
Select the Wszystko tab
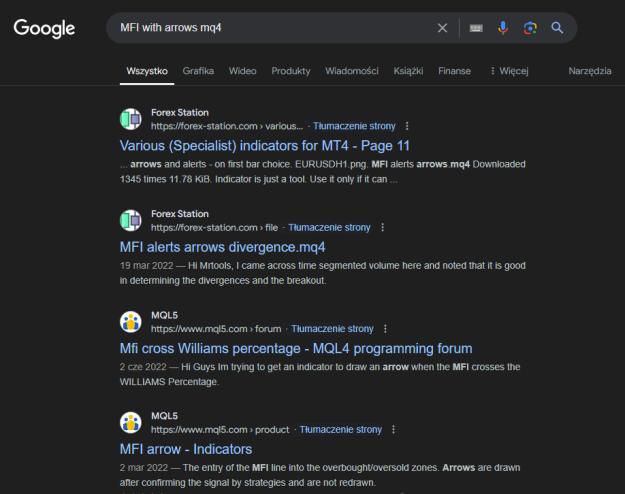147,71
